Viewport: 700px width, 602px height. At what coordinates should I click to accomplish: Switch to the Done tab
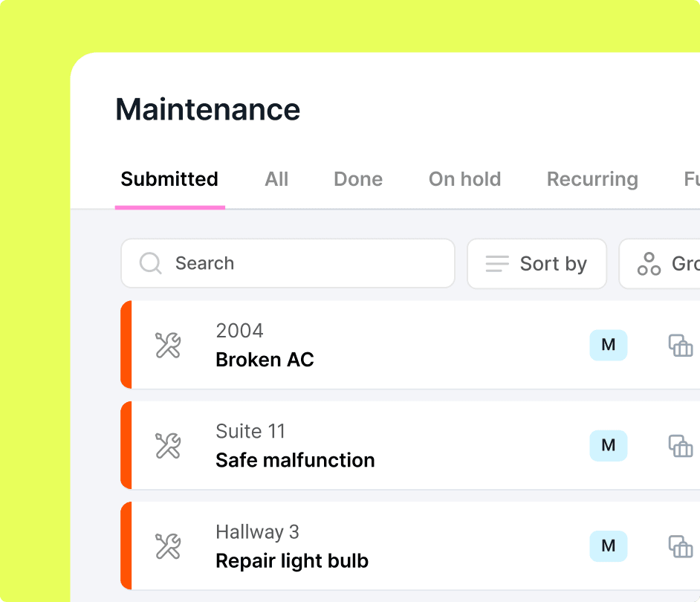point(358,179)
